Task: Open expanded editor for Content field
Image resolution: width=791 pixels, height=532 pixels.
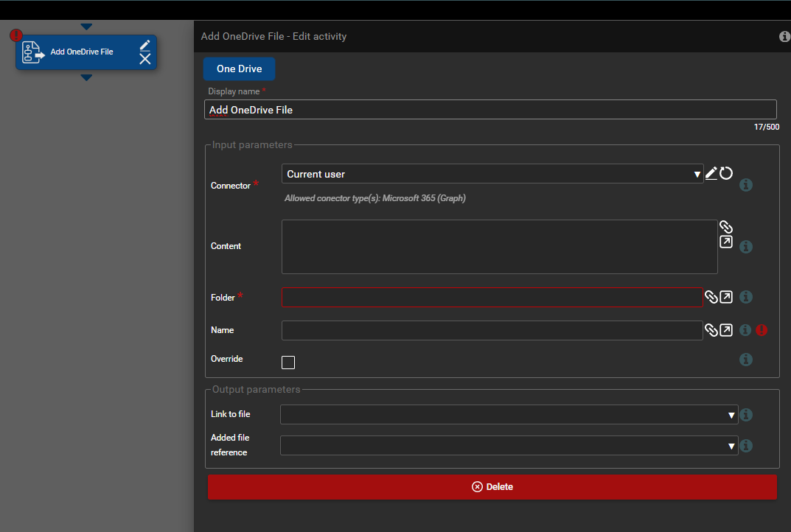Action: tap(726, 242)
